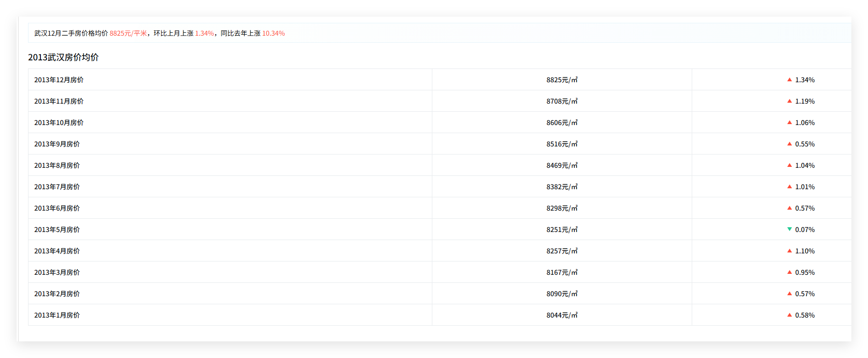Click the red 8825元/平米 summary text
The height and width of the screenshot is (358, 868).
pos(128,33)
